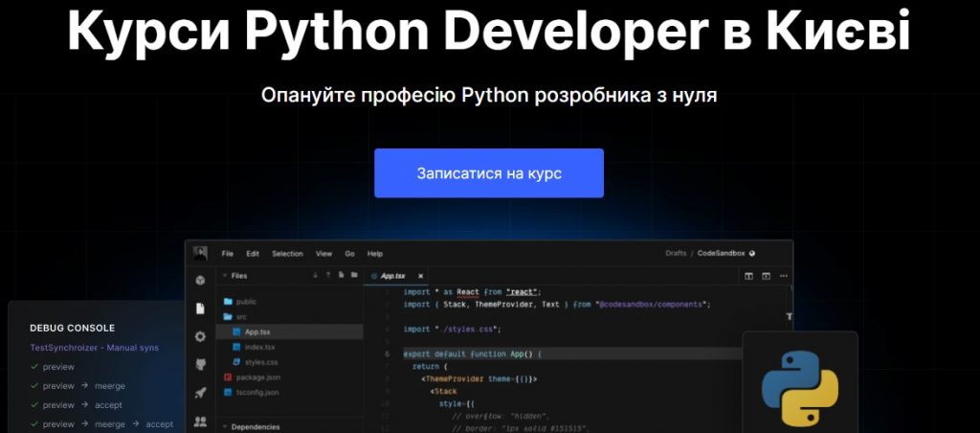Open the GitHub sidebar icon
Screen dimensions: 980x433
200,365
